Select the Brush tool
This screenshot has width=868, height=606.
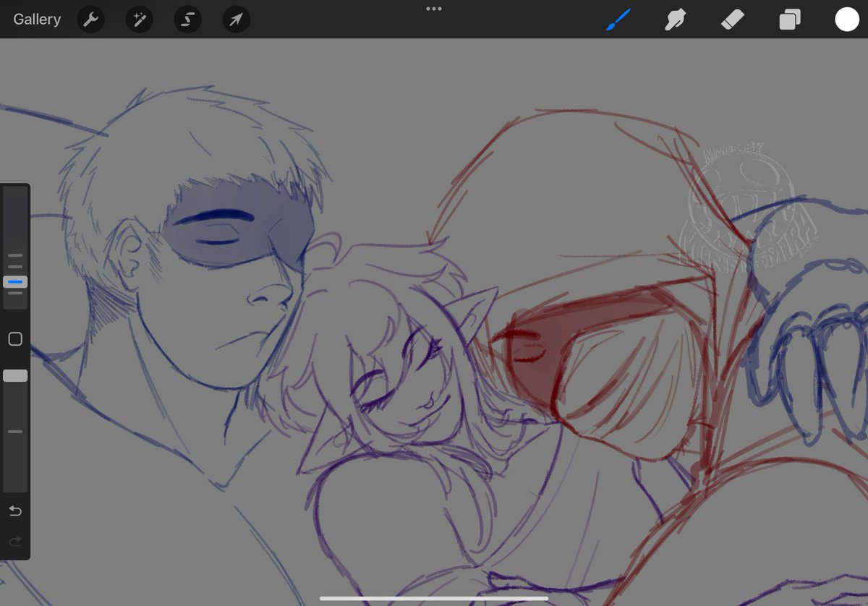618,20
